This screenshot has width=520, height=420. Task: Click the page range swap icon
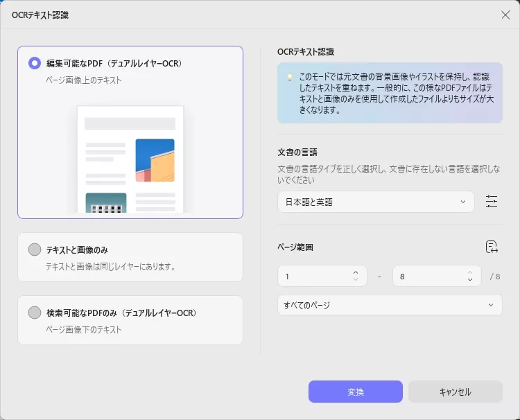[492, 247]
